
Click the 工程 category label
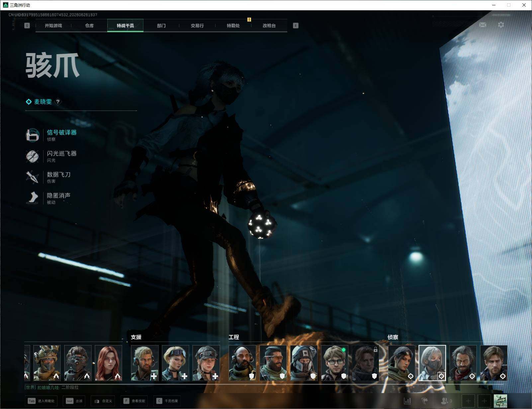click(x=234, y=337)
